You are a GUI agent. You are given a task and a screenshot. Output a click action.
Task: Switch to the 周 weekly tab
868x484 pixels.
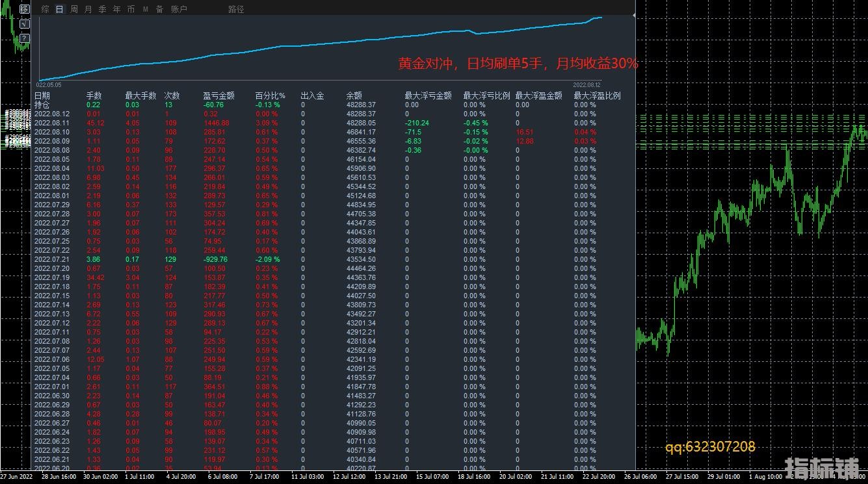(x=74, y=9)
